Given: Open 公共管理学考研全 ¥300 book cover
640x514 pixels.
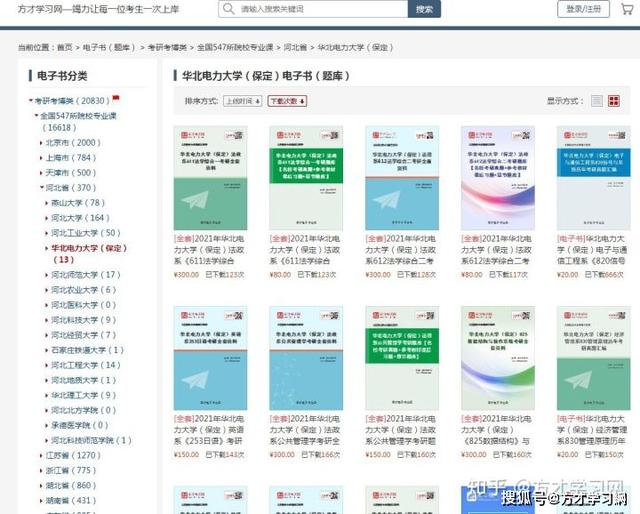Looking at the screenshot, I should pyautogui.click(x=306, y=358).
